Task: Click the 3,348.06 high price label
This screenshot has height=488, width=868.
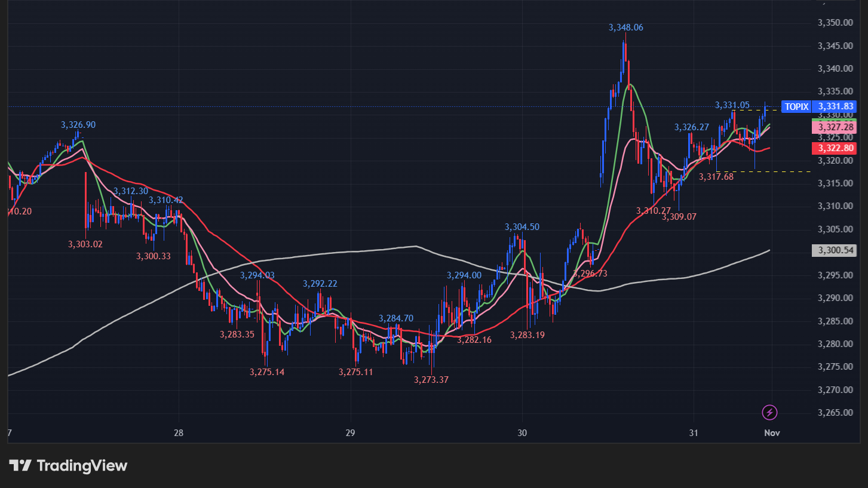Action: click(625, 27)
